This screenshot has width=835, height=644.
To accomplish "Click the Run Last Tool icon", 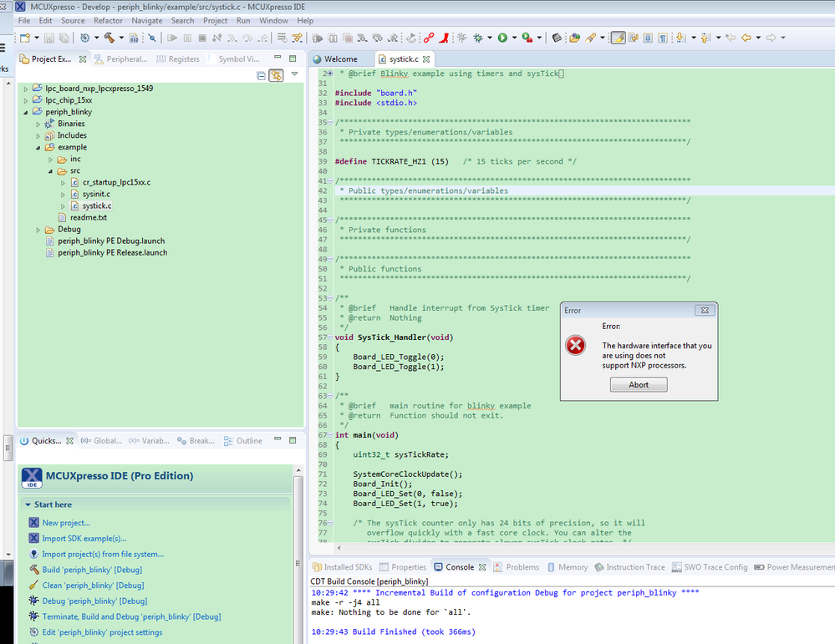I will pyautogui.click(x=527, y=38).
